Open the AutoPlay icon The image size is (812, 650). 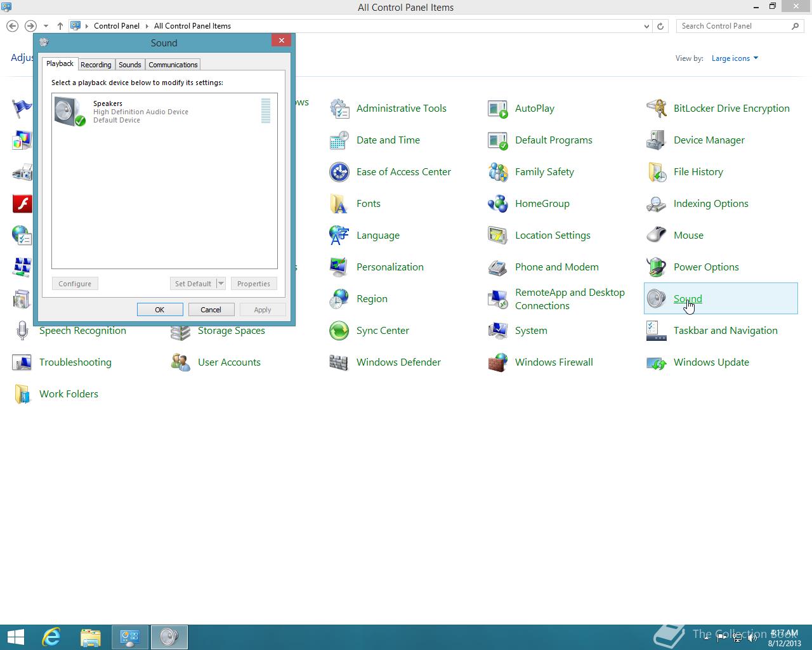(498, 109)
